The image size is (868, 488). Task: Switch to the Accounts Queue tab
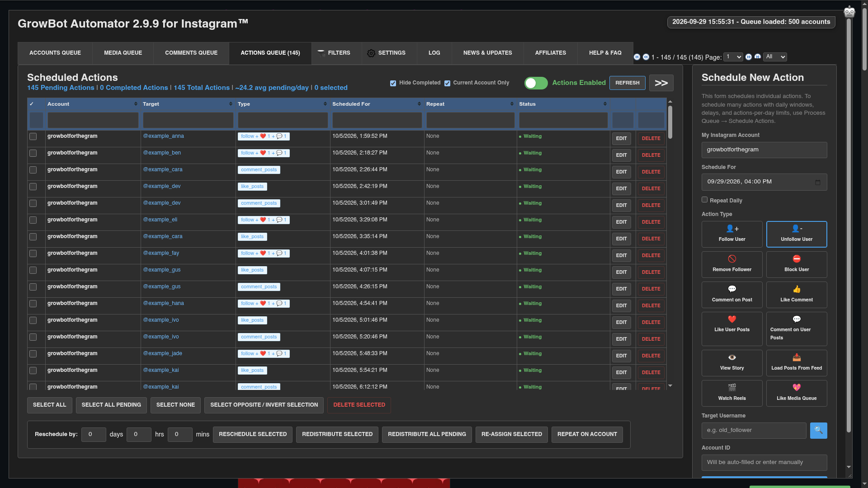click(55, 53)
